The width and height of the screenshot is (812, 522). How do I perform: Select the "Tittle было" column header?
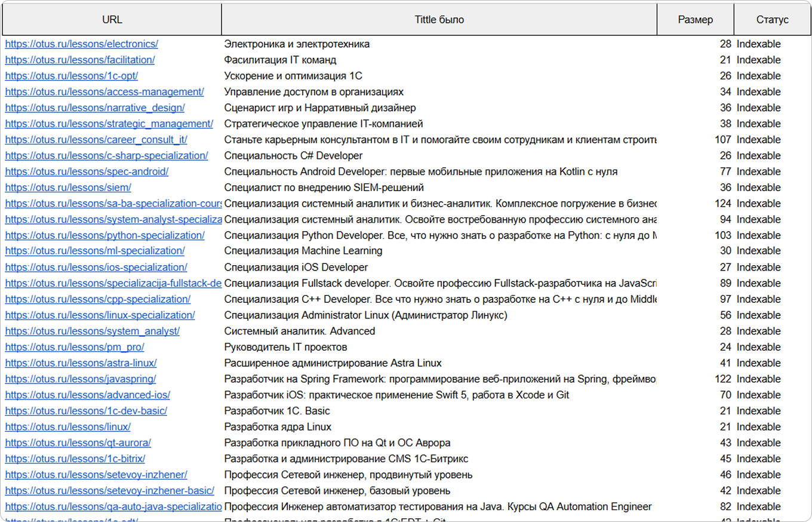click(439, 20)
